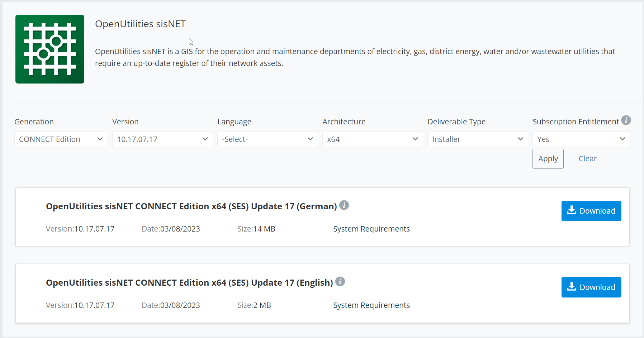Image resolution: width=644 pixels, height=338 pixels.
Task: Apply the selected filters
Action: 548,159
